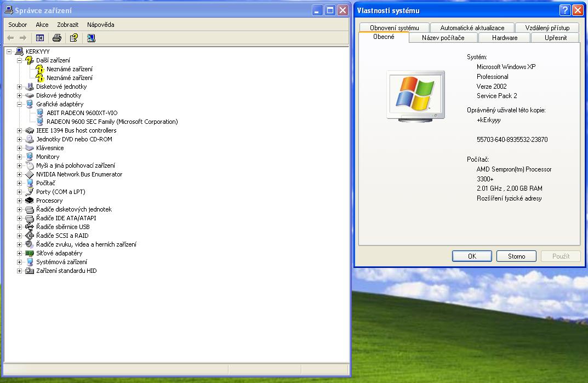
Task: Click the Monitory icon
Action: click(29, 157)
